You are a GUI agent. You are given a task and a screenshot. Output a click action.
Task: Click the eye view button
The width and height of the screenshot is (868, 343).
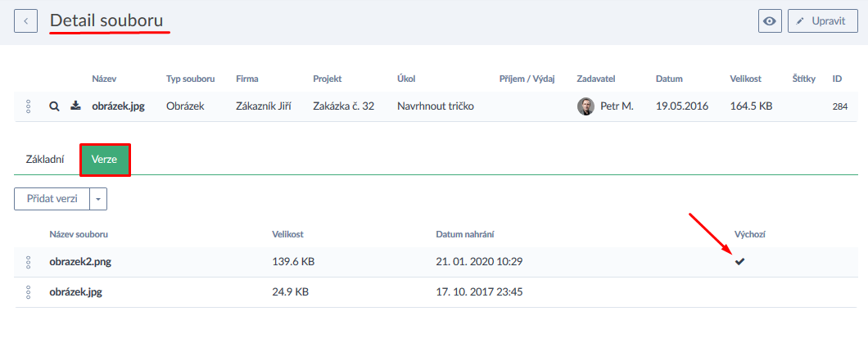[770, 21]
